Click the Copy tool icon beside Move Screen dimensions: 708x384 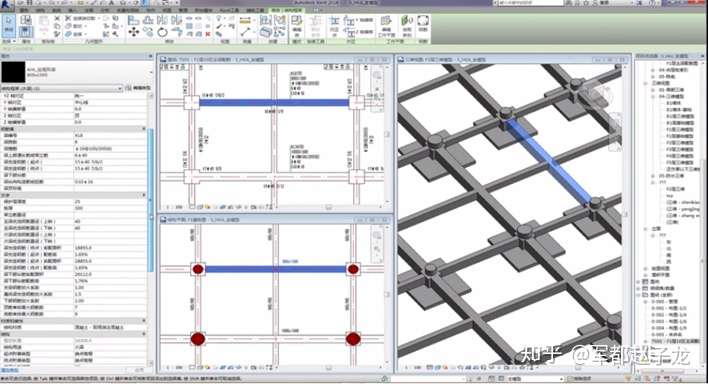coord(148,32)
